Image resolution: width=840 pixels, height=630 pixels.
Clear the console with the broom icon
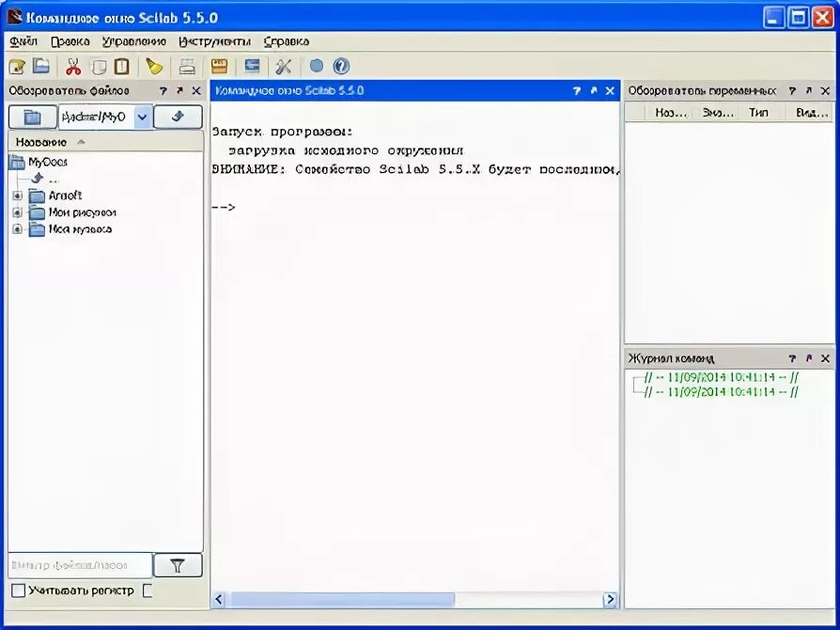pyautogui.click(x=154, y=67)
